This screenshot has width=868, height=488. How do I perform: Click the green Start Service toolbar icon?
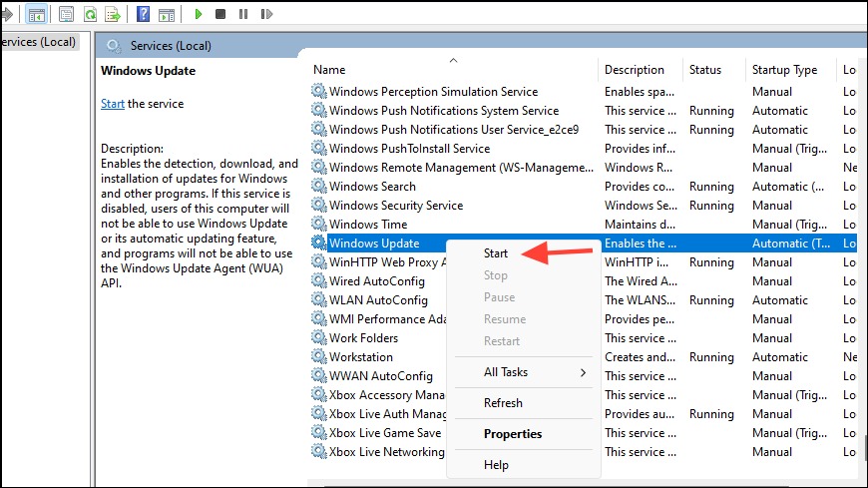pyautogui.click(x=199, y=14)
